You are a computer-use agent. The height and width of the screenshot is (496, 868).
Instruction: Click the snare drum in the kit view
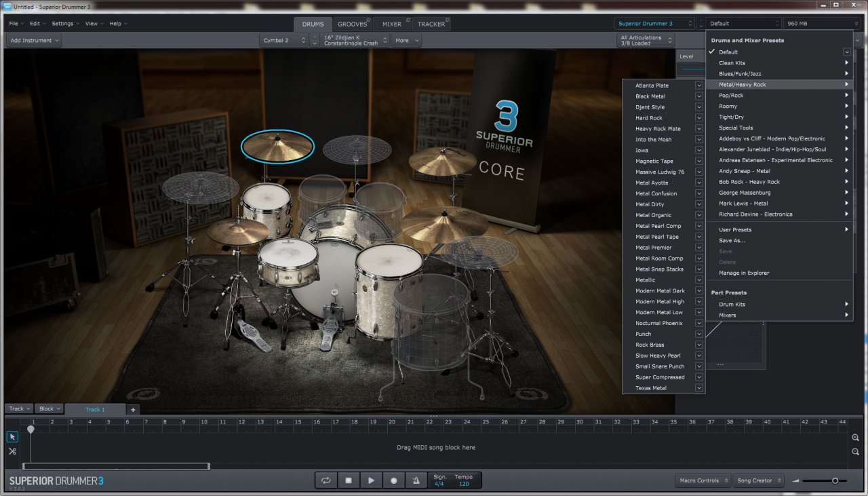(288, 261)
